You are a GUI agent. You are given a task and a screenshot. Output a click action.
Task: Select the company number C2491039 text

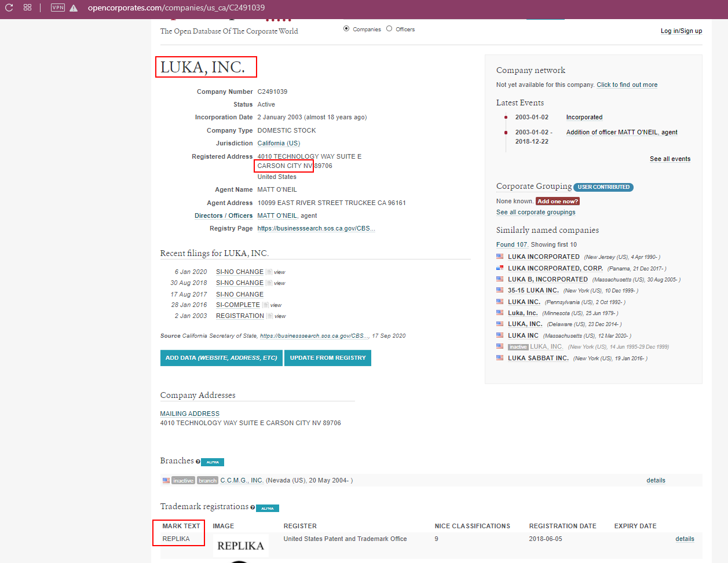point(272,92)
